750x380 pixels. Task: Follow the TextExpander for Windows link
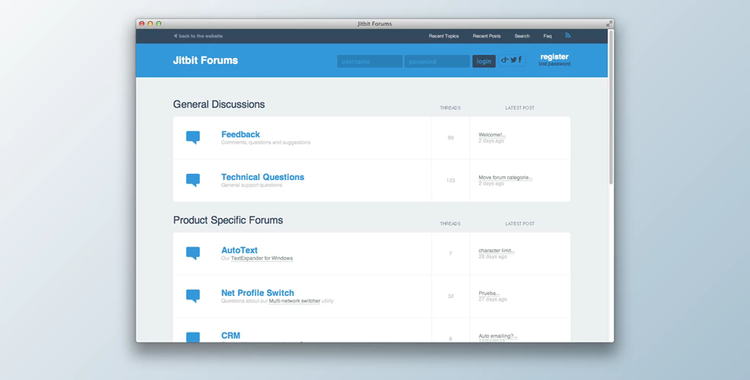click(262, 258)
